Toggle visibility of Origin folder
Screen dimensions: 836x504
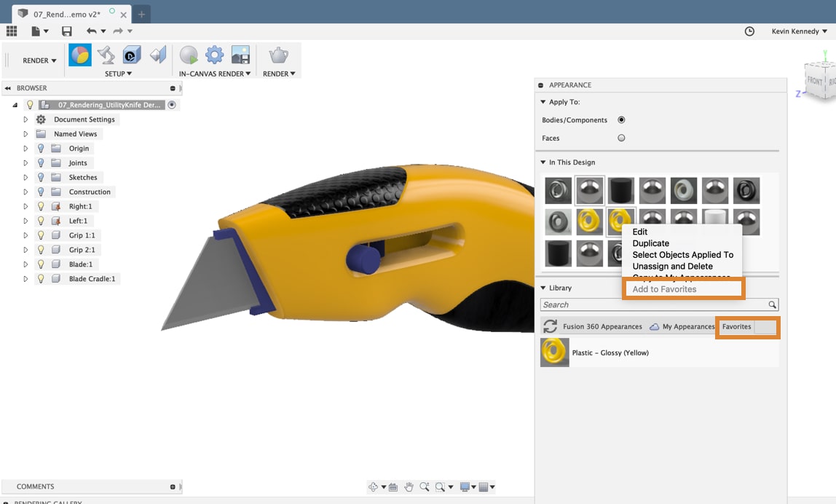pos(41,149)
